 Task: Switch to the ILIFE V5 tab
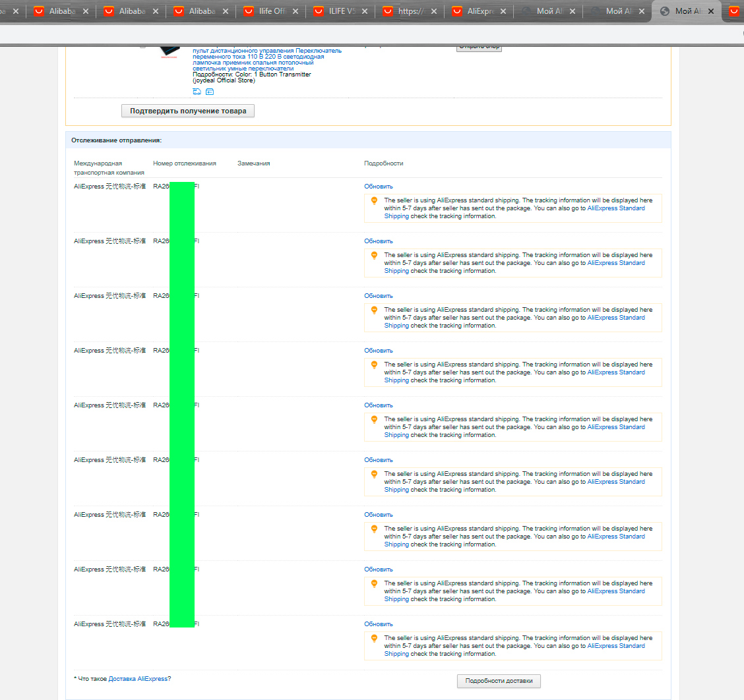[341, 11]
